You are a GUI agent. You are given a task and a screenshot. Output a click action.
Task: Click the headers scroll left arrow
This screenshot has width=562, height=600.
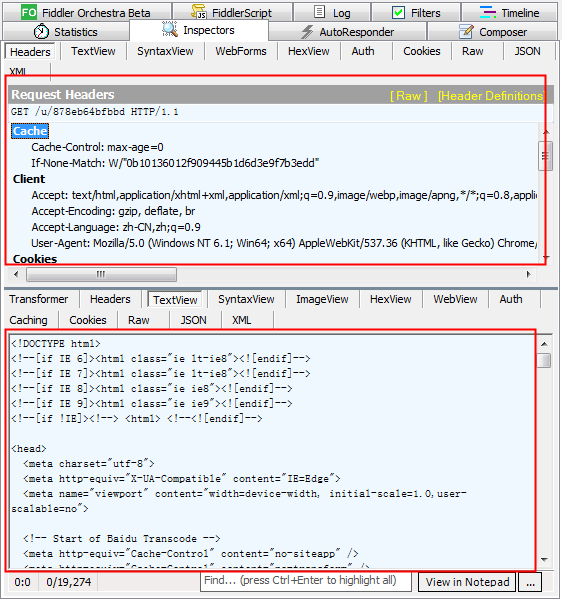[16, 274]
